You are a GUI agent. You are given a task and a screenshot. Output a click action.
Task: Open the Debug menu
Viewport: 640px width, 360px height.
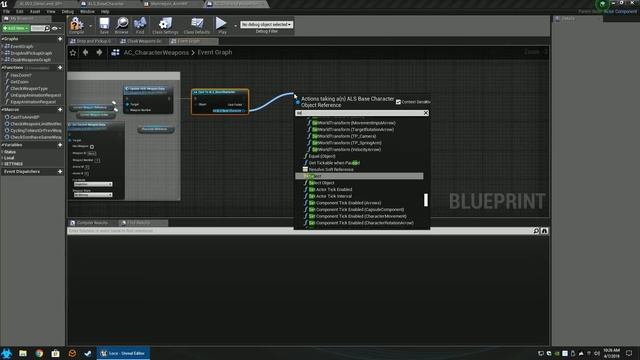pos(67,11)
